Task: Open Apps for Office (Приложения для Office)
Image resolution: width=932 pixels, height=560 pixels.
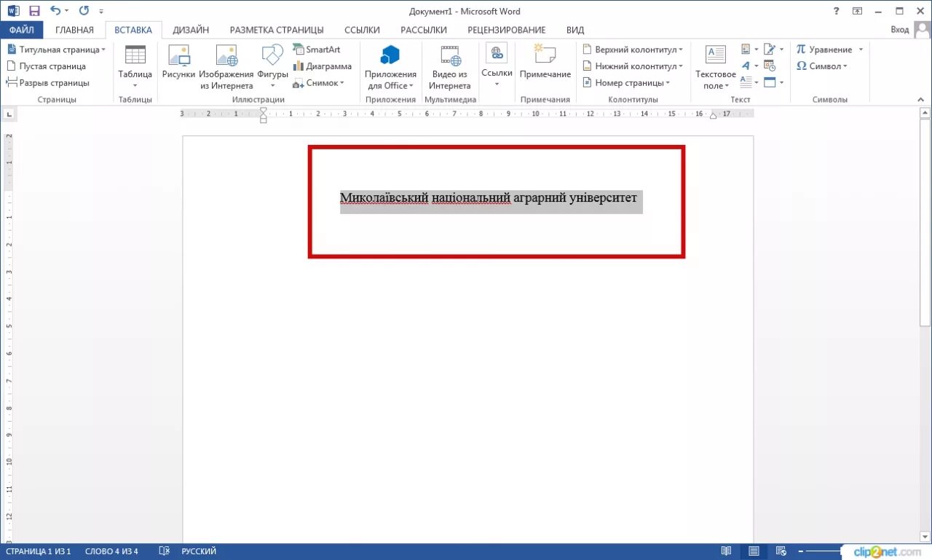Action: tap(391, 67)
